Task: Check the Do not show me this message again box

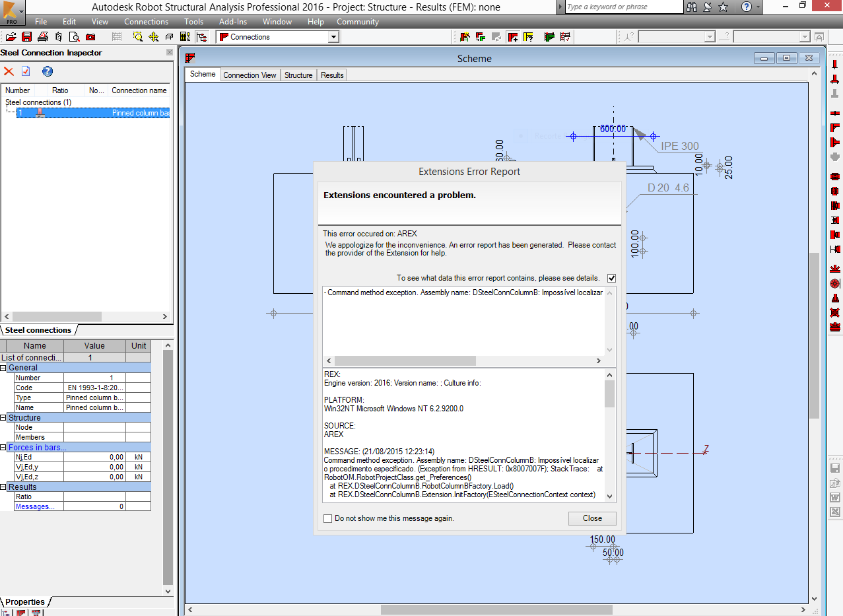Action: pyautogui.click(x=327, y=518)
